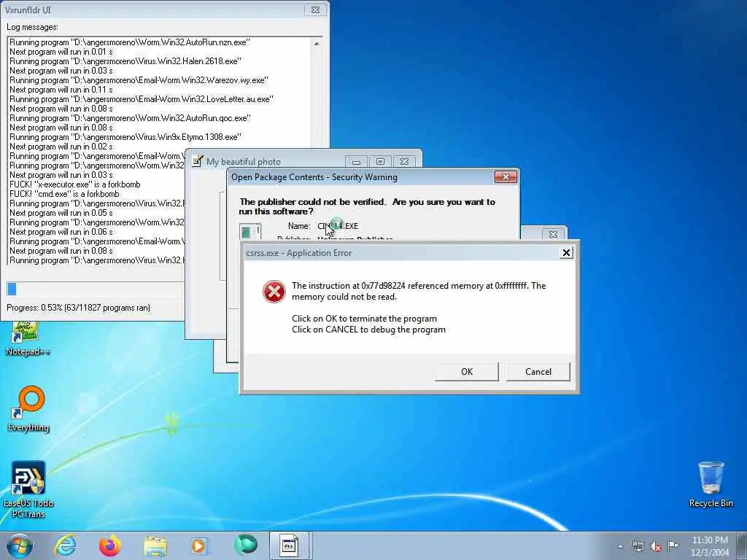
Task: Select log line "Worm.Win32.AutoRun.nzn.exe"
Action: [130, 42]
